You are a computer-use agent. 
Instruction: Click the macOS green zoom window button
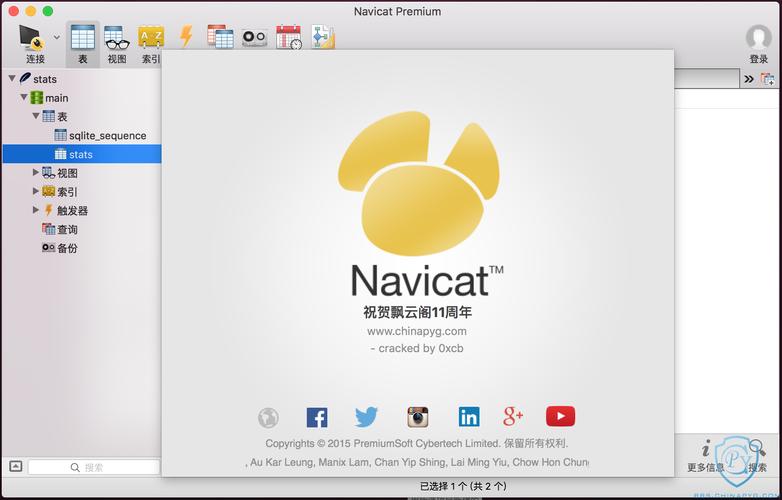pyautogui.click(x=48, y=11)
